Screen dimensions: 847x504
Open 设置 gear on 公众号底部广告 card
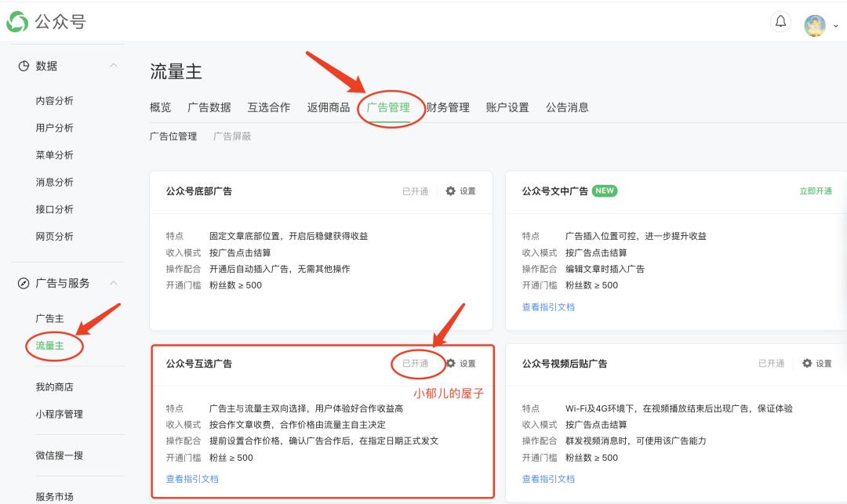click(x=451, y=190)
